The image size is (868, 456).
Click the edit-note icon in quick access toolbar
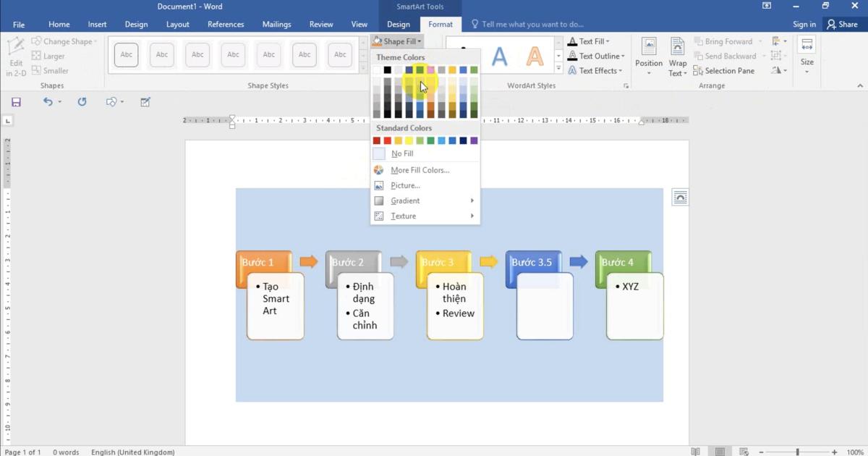(145, 102)
